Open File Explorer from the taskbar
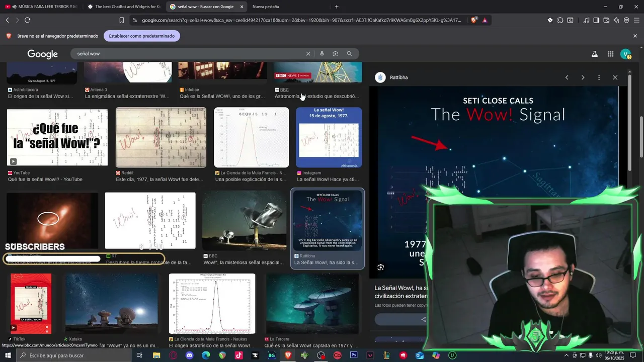The image size is (644, 362). pyautogui.click(x=156, y=355)
